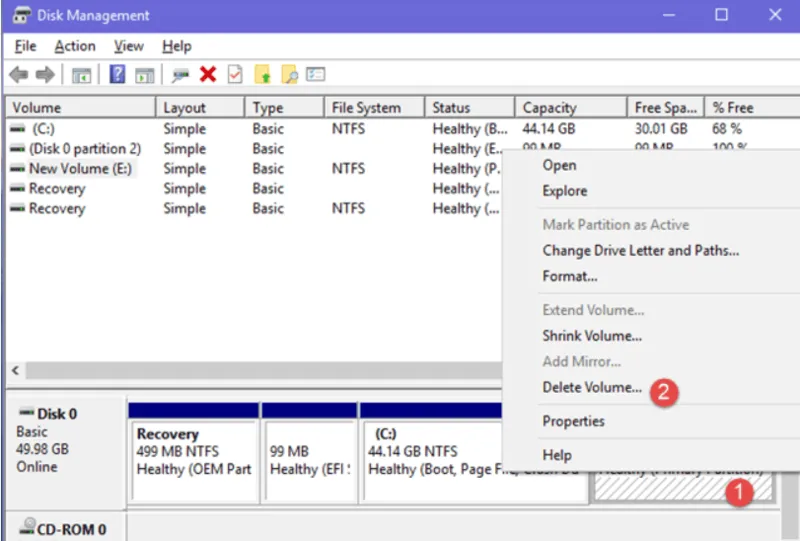Click the checklist view settings toolbar icon
Image resolution: width=800 pixels, height=541 pixels.
[316, 75]
